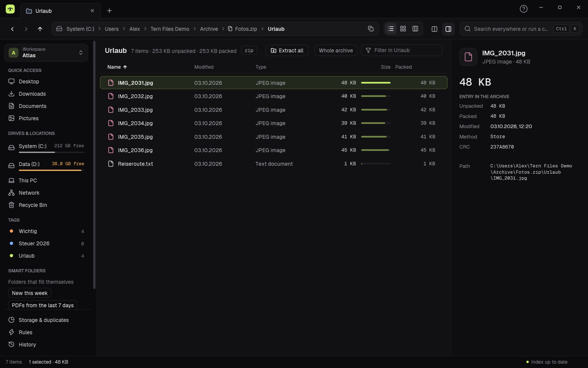Image resolution: width=588 pixels, height=368 pixels.
Task: Switch to grid view layout
Action: pyautogui.click(x=403, y=29)
